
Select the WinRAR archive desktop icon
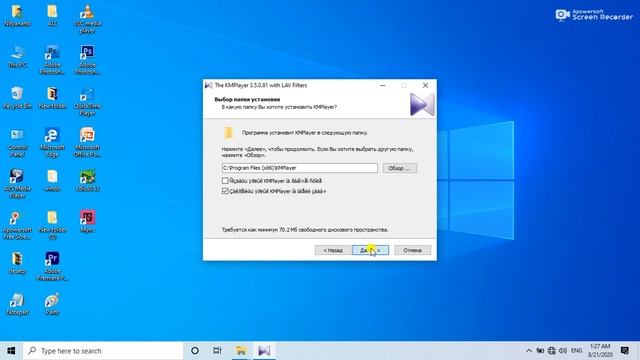click(x=17, y=262)
